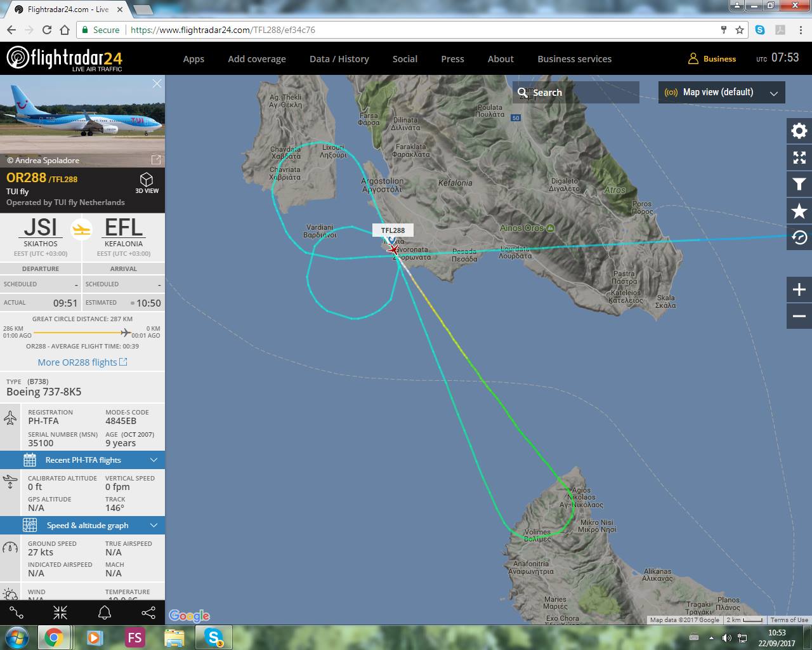Open playback history clock icon

(799, 237)
